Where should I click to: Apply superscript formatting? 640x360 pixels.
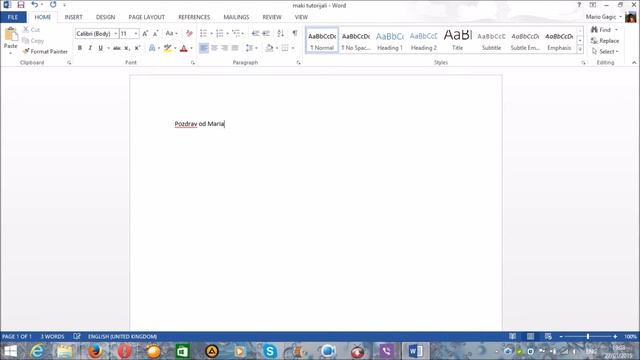pos(138,48)
